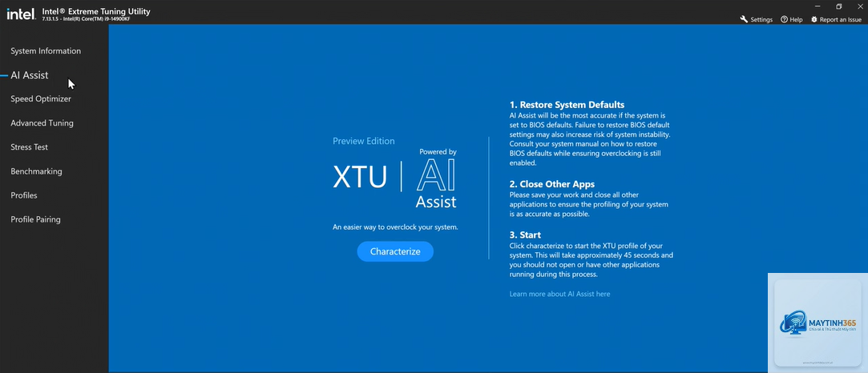This screenshot has width=868, height=373.
Task: Open Help using the question mark icon
Action: point(784,19)
